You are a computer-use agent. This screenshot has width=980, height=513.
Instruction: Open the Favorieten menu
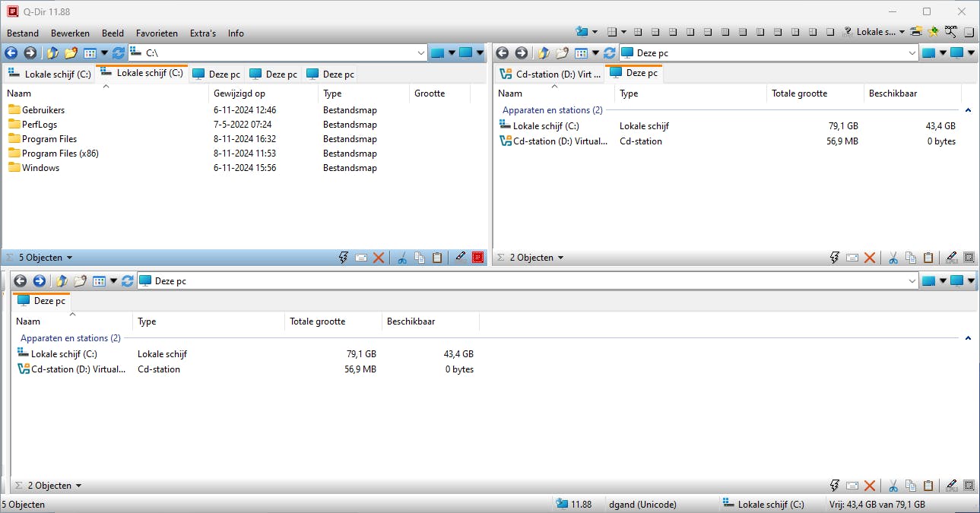point(157,33)
